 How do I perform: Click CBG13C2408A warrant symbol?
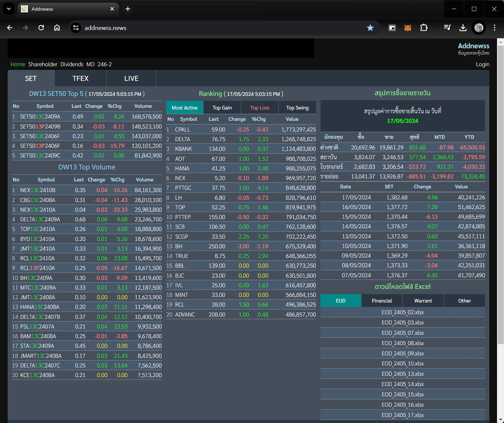click(x=38, y=200)
